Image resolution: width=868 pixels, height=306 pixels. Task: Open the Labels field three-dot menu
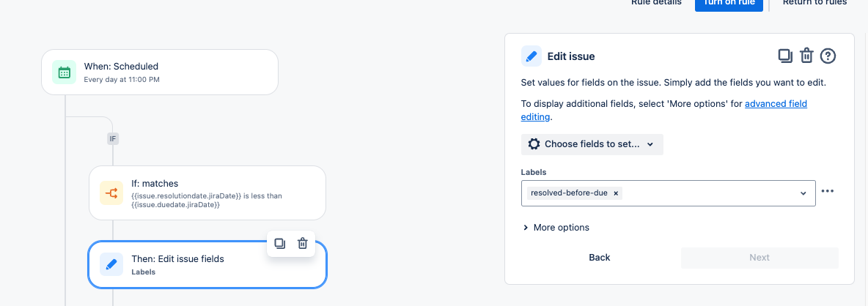point(828,192)
